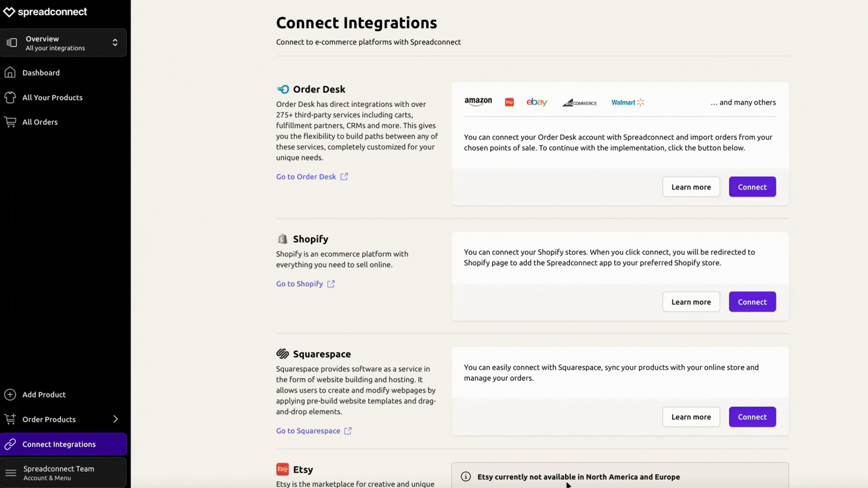The height and width of the screenshot is (488, 868).
Task: Select Connect Integrations in sidebar
Action: click(63, 444)
